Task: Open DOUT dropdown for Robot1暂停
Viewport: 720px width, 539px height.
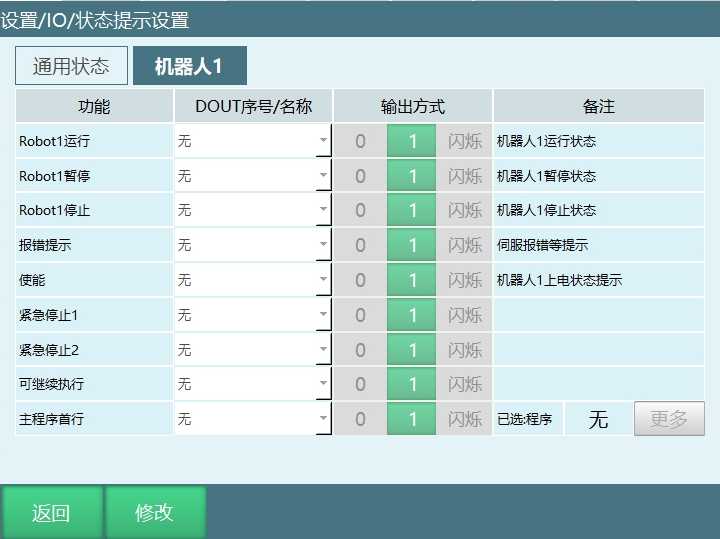Action: pyautogui.click(x=253, y=175)
